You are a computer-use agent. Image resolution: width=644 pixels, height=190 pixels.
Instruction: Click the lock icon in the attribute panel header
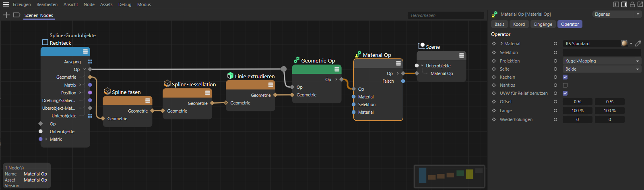click(x=632, y=4)
